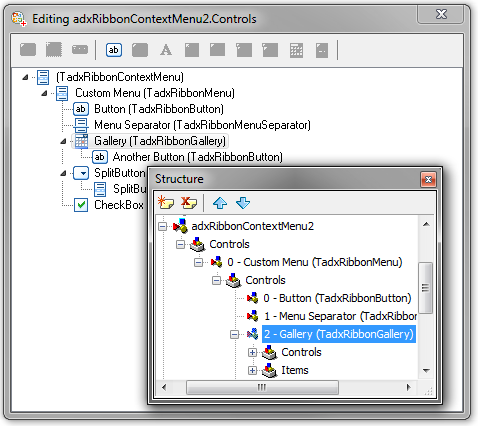Collapse '0 - Custom Menu (TadxRibbonMenu)' node
This screenshot has height=426, width=478.
(x=198, y=263)
